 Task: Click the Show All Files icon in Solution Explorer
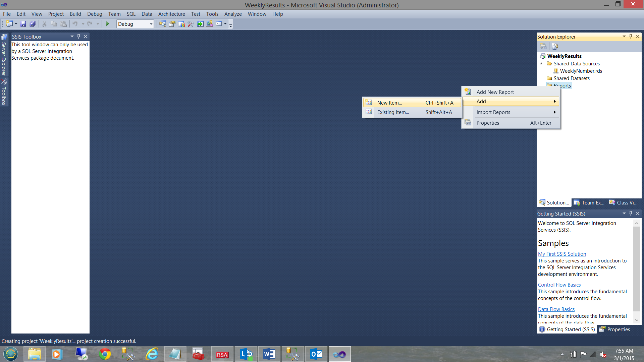click(x=555, y=46)
